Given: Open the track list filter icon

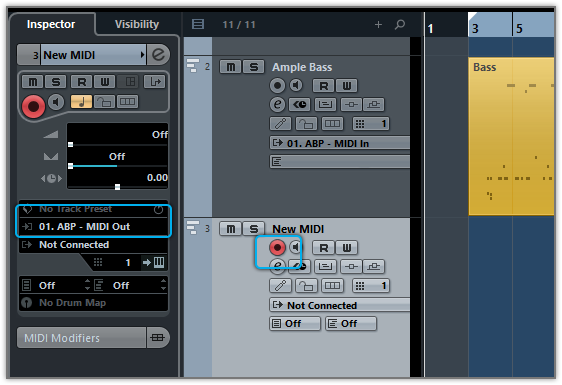Looking at the screenshot, I should [x=198, y=24].
